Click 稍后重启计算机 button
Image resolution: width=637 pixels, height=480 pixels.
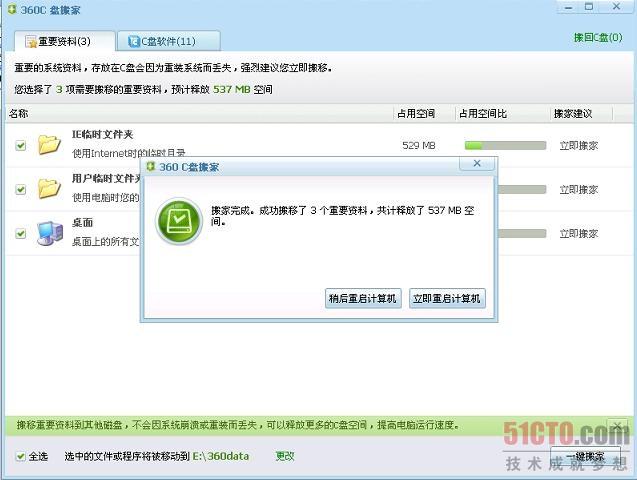[363, 298]
